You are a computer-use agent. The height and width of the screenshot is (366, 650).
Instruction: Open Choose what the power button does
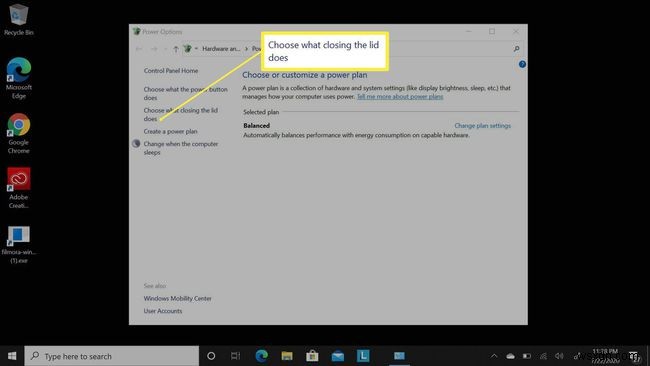[185, 93]
